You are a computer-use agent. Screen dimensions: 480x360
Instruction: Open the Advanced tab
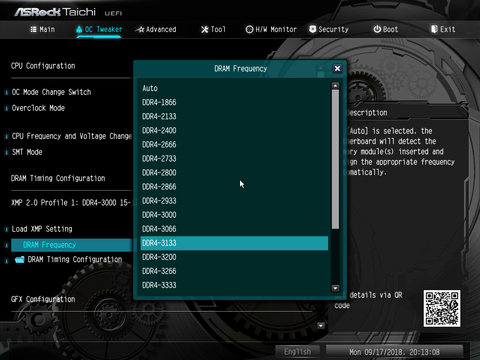[x=156, y=29]
